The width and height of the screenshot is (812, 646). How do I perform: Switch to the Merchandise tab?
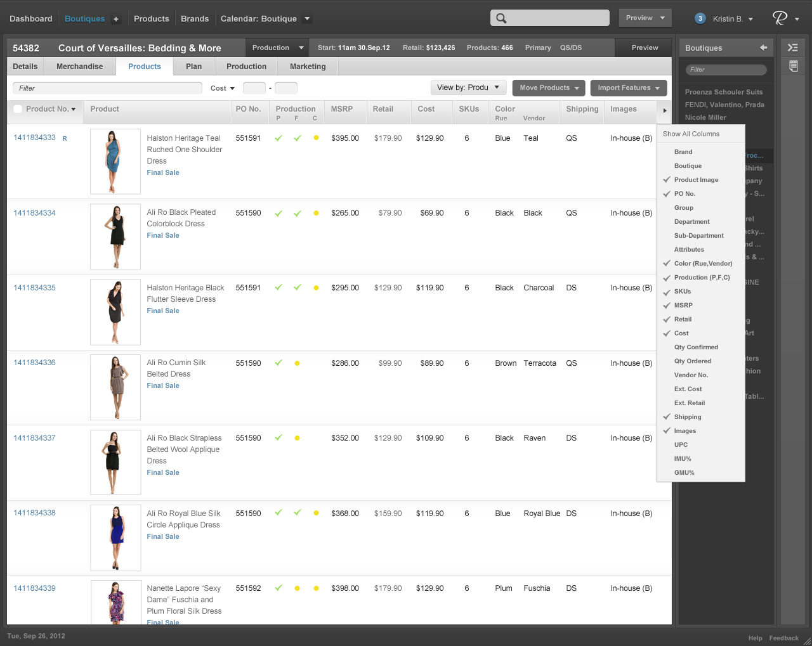click(80, 67)
